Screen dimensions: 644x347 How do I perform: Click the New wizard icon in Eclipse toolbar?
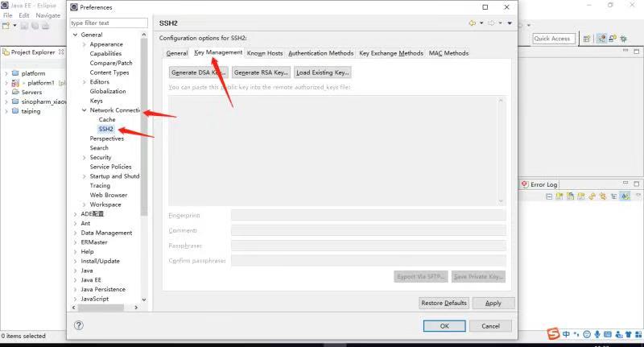[x=6, y=26]
